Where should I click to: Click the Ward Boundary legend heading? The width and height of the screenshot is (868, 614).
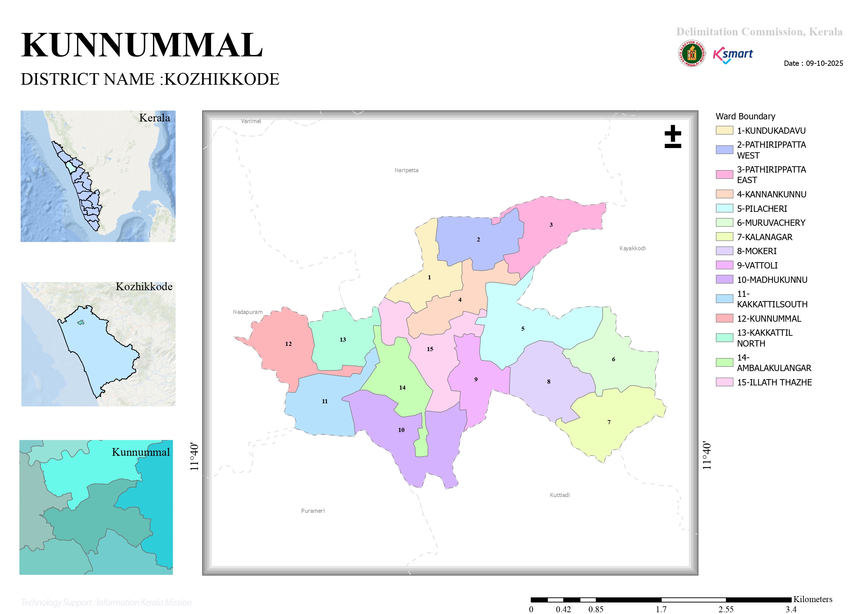click(x=745, y=116)
